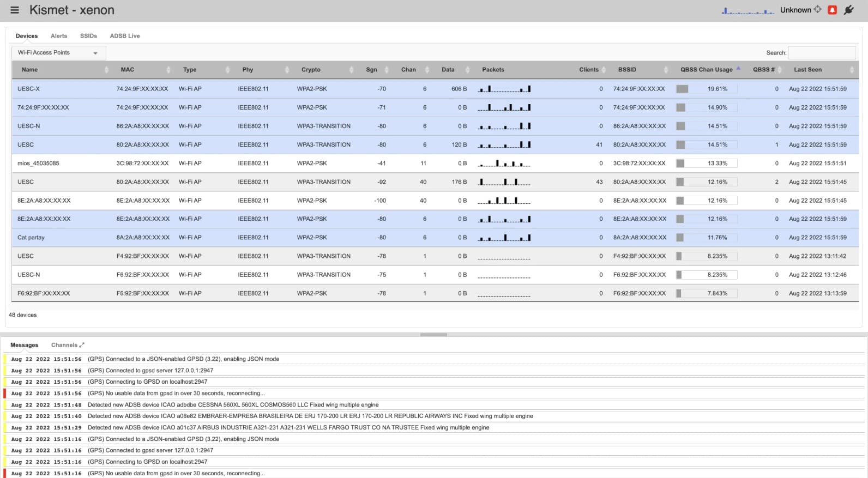Sort the table by Sgn column

coord(372,70)
